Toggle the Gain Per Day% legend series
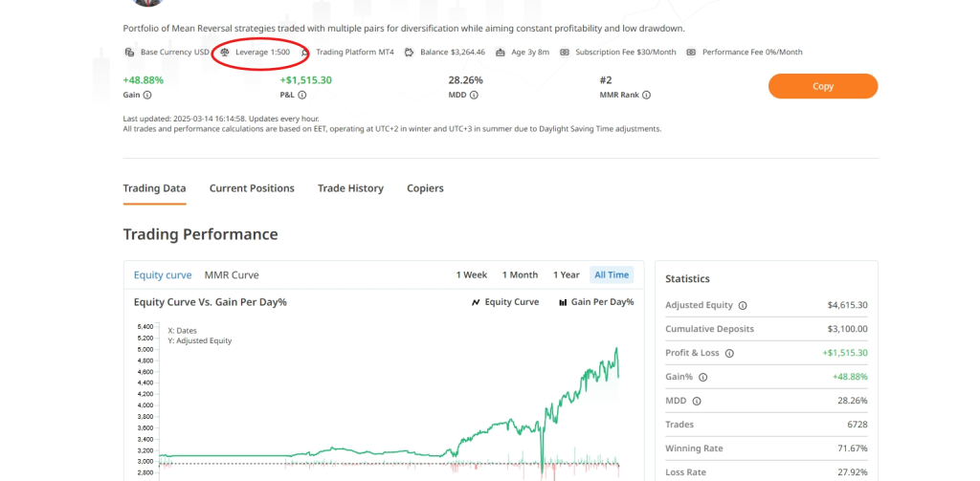Image resolution: width=980 pixels, height=481 pixels. [595, 302]
